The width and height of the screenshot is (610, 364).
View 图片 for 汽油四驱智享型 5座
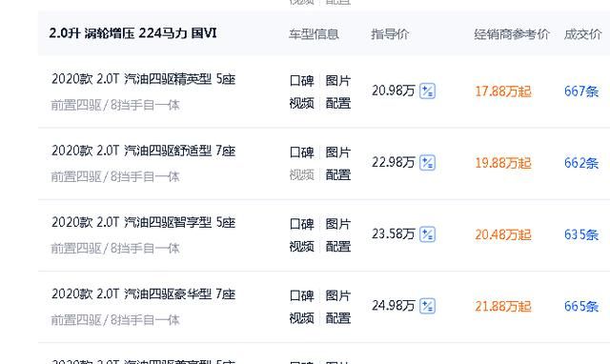pos(338,224)
